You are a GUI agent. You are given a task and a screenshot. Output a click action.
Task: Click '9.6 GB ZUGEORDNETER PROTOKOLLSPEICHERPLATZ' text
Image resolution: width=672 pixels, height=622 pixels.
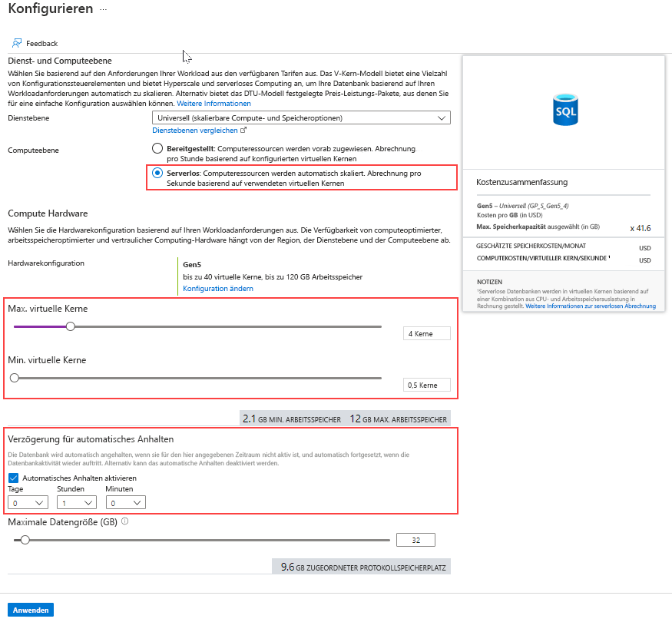pyautogui.click(x=363, y=567)
